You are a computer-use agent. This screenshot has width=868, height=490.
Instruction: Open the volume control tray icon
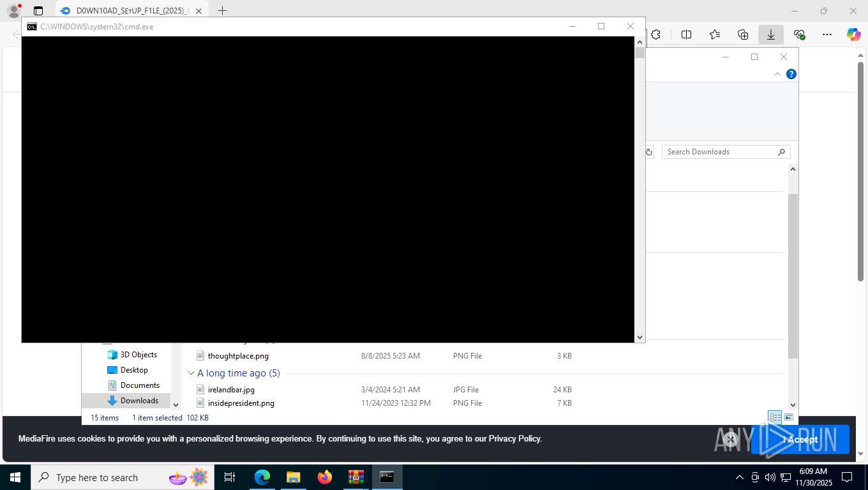tap(770, 477)
